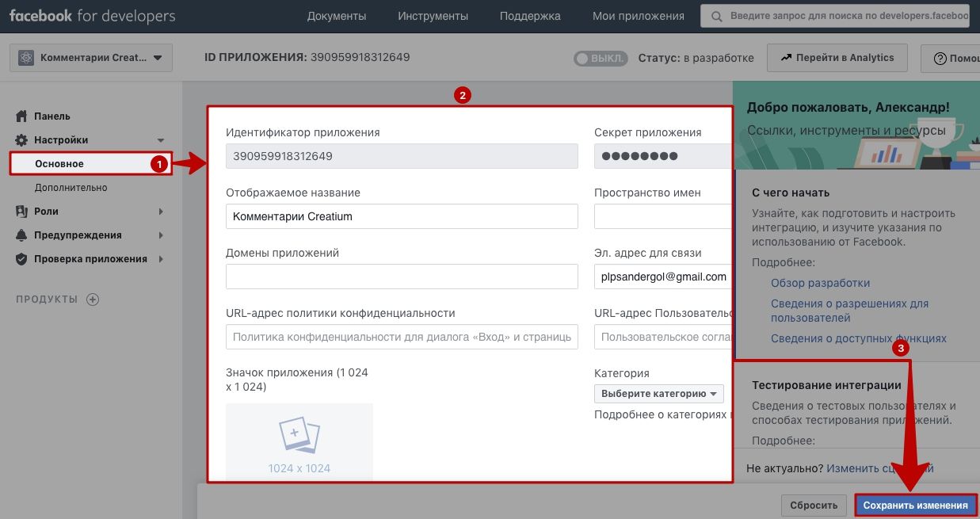980x519 pixels.
Task: Open the Обзор разработки link
Action: [821, 283]
